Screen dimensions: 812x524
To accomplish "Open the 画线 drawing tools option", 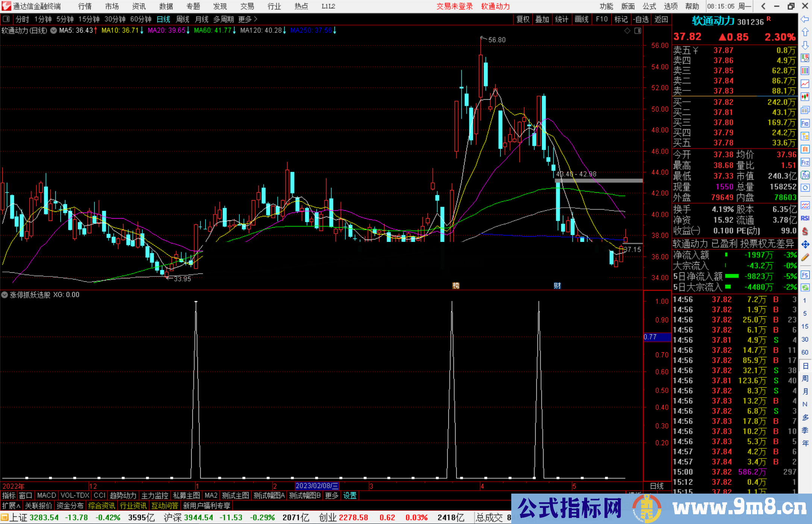I will click(x=582, y=19).
